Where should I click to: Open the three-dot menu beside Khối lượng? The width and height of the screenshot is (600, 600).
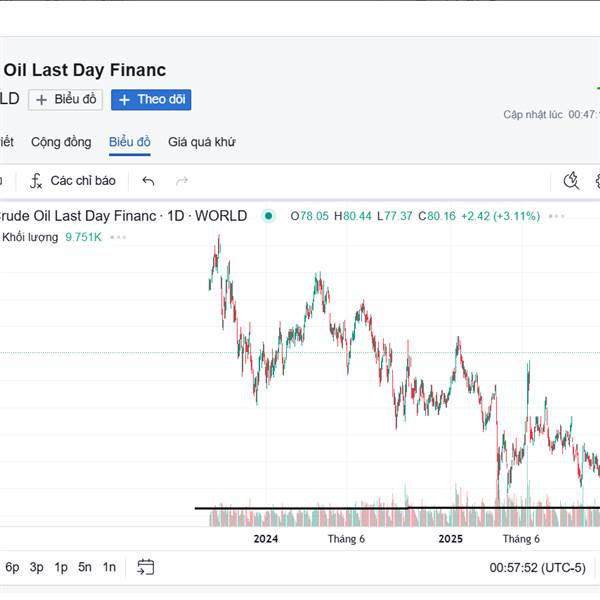(119, 237)
